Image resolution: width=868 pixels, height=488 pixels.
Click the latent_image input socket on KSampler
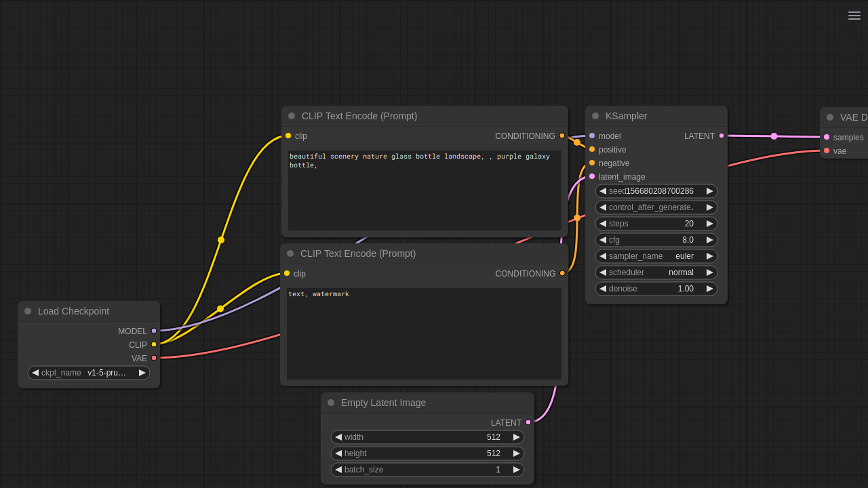[592, 176]
